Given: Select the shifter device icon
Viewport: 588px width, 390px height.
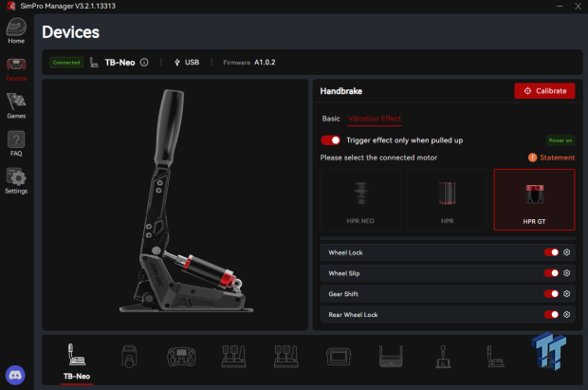Looking at the screenshot, I should coord(443,357).
